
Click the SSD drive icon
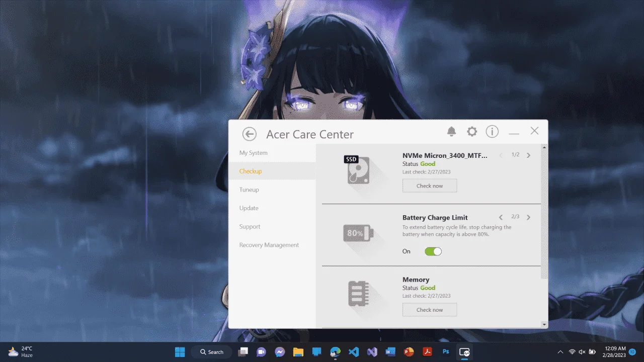tap(358, 170)
